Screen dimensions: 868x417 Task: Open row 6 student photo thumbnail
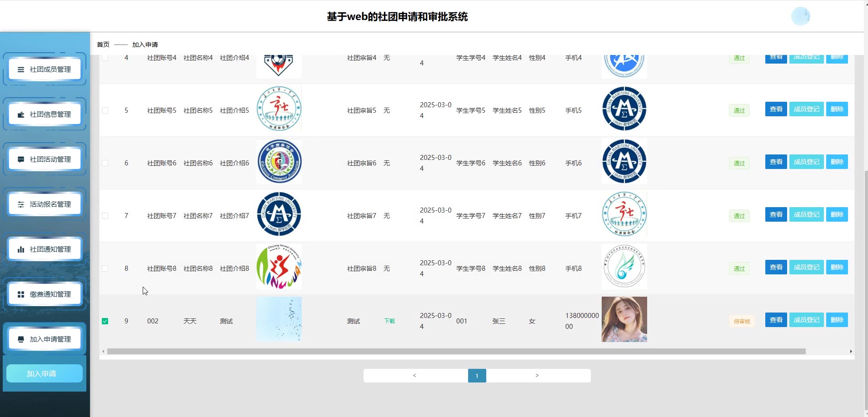[624, 161]
